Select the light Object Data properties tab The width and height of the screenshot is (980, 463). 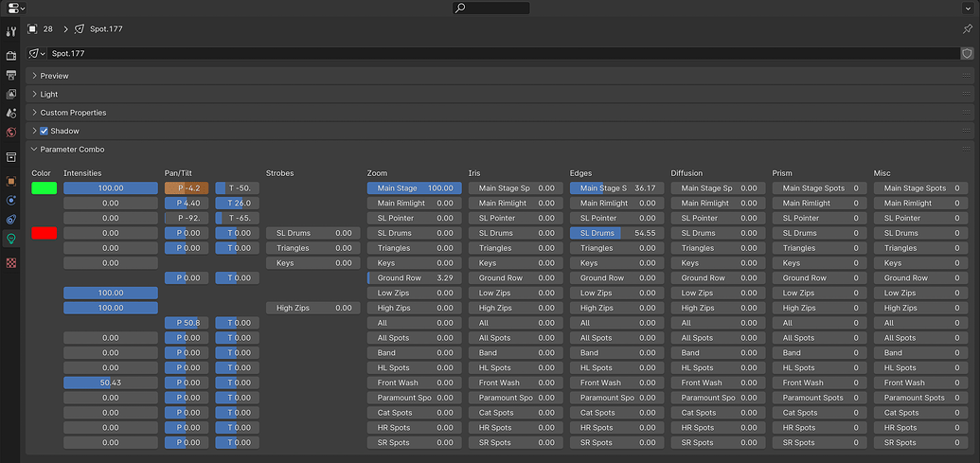click(x=10, y=238)
